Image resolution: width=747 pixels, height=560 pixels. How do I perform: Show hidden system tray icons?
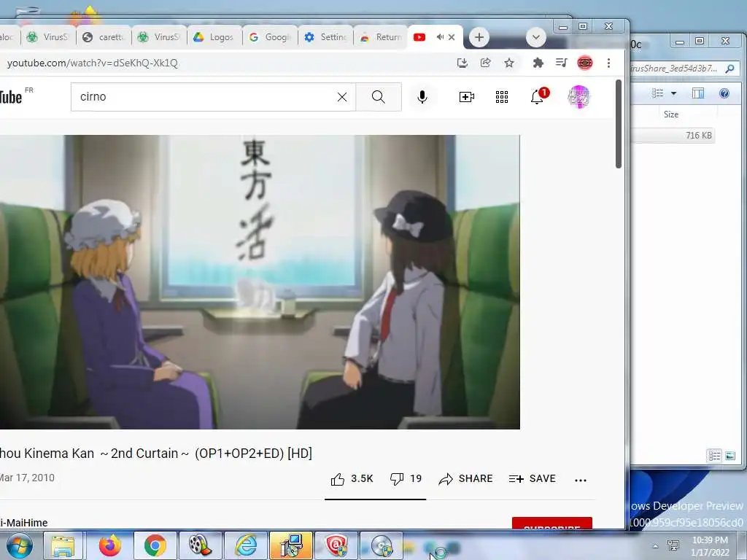click(656, 546)
